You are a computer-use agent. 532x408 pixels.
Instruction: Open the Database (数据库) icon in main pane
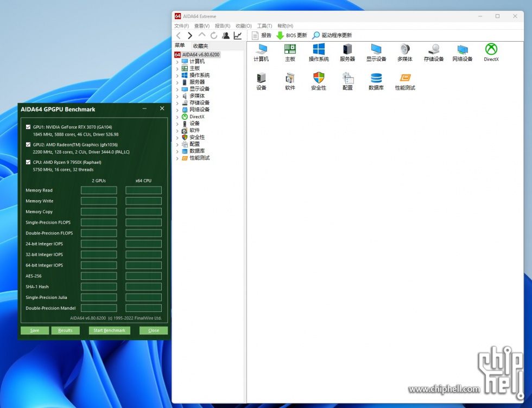point(376,81)
